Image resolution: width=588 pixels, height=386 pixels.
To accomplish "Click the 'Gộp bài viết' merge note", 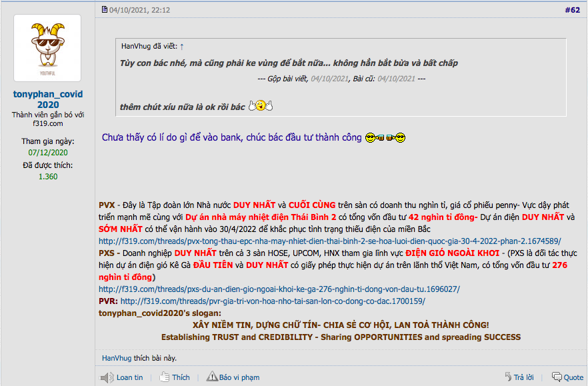I will 287,79.
